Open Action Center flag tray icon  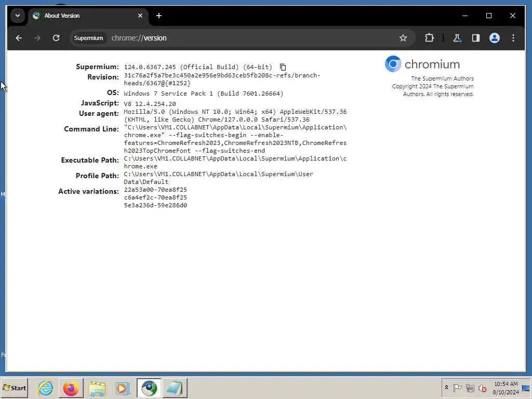pyautogui.click(x=457, y=388)
